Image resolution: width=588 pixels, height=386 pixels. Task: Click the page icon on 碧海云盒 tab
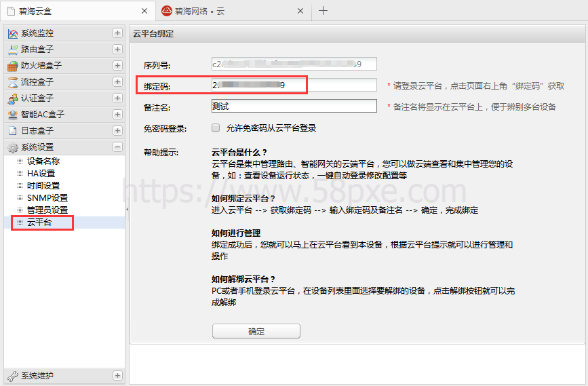(12, 12)
